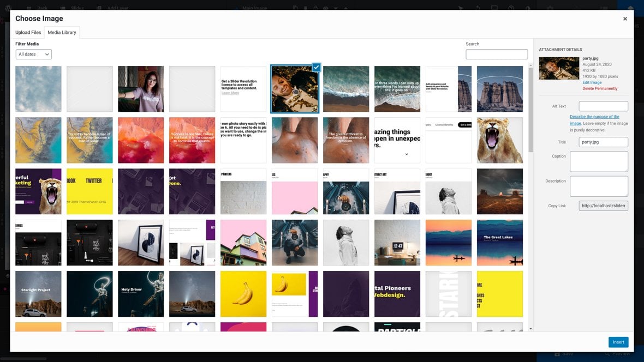The height and width of the screenshot is (362, 644).
Task: Select the Holy Driver thumbnail
Action: [x=141, y=294]
